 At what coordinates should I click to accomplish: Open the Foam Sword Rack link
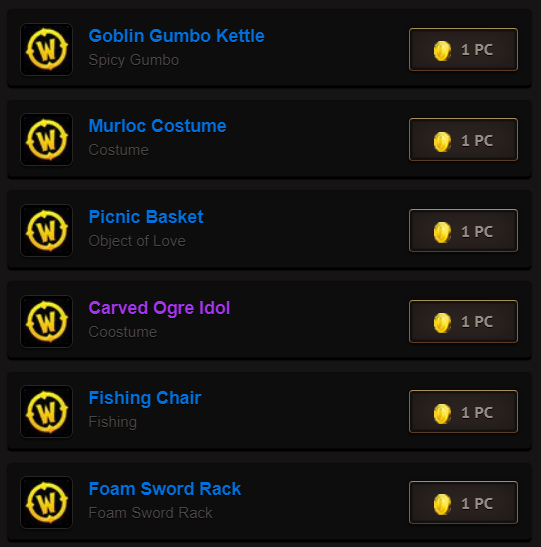pos(165,489)
